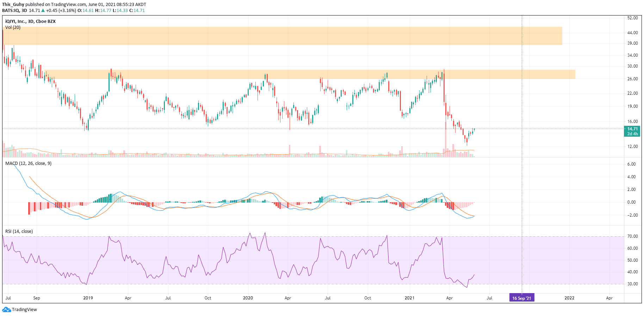644x316 pixels.
Task: Click the 70.00 RSI axis label
Action: click(x=632, y=236)
